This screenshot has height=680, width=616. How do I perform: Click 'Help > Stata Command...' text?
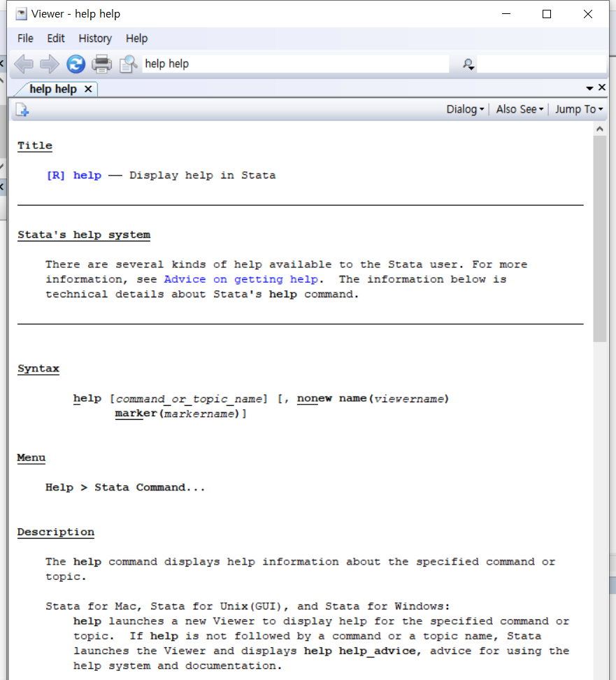[x=125, y=488]
